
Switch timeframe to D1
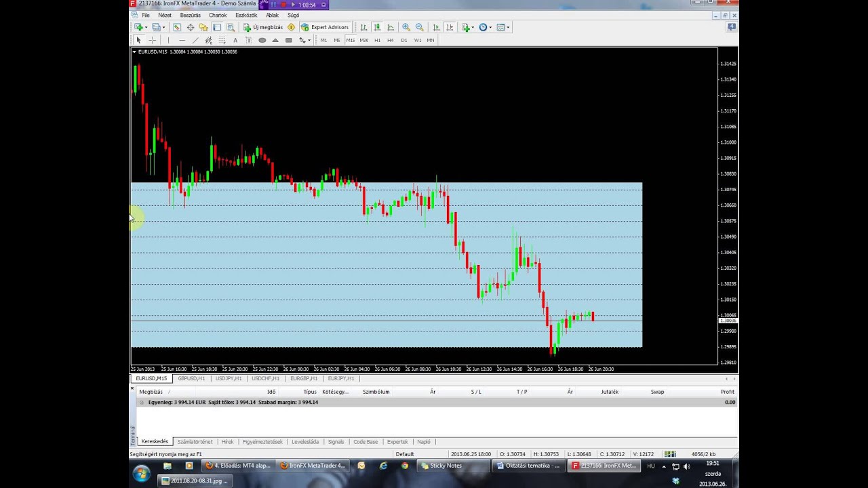tap(404, 40)
